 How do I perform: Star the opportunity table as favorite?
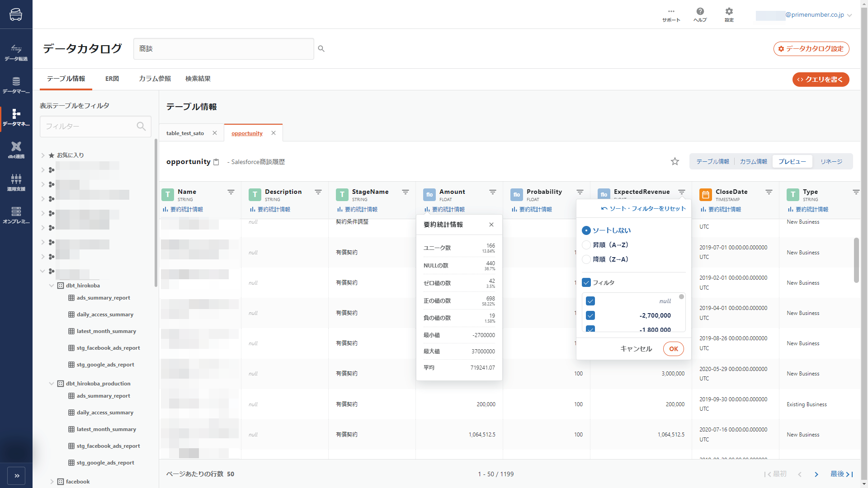[675, 161]
